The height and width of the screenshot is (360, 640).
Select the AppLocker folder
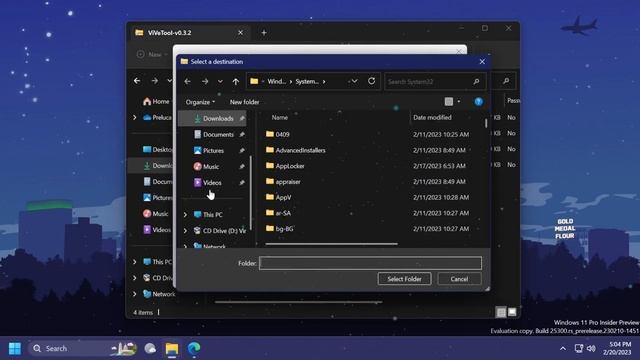coord(290,166)
